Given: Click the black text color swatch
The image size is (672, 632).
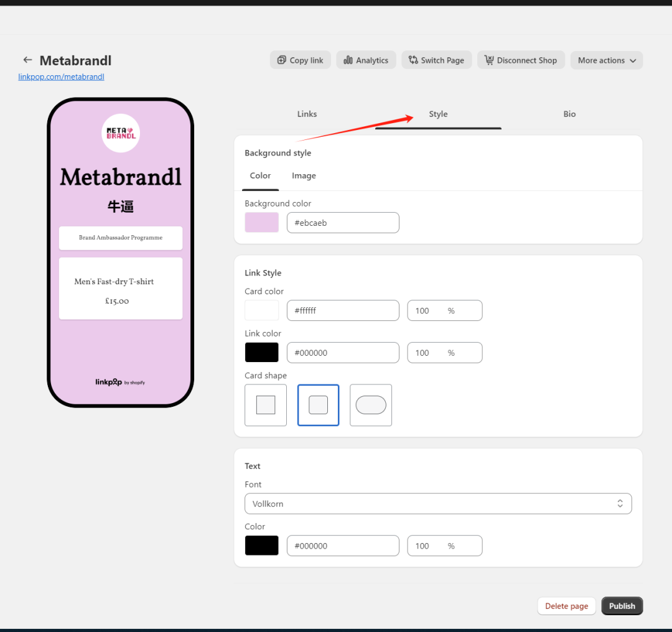Looking at the screenshot, I should [261, 546].
